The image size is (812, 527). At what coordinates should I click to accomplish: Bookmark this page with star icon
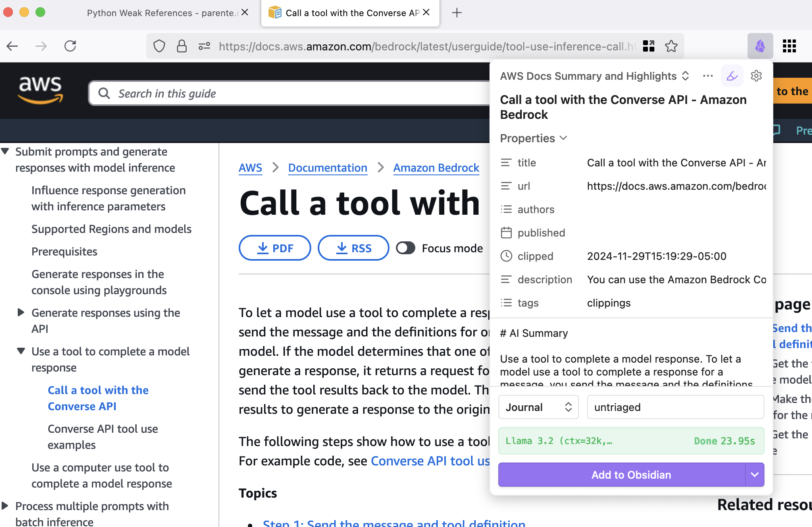coord(671,46)
